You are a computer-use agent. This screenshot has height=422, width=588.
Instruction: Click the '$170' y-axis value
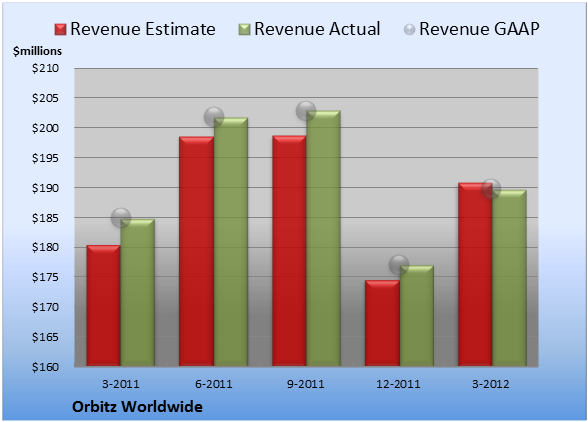tap(45, 307)
